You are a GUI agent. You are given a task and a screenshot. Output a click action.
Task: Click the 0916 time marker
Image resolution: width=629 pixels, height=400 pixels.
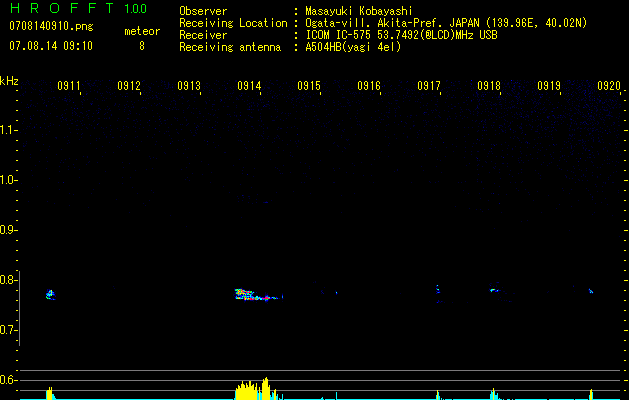click(x=369, y=86)
